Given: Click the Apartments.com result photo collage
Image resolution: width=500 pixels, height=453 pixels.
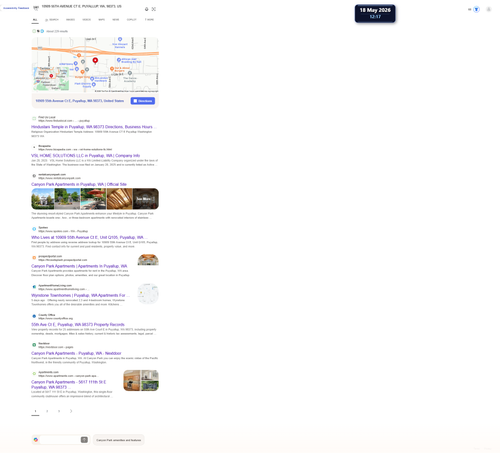Looking at the screenshot, I should click(x=141, y=380).
